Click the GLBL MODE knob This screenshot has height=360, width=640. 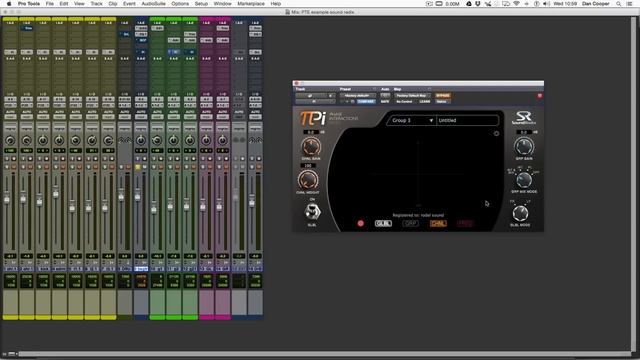[520, 213]
